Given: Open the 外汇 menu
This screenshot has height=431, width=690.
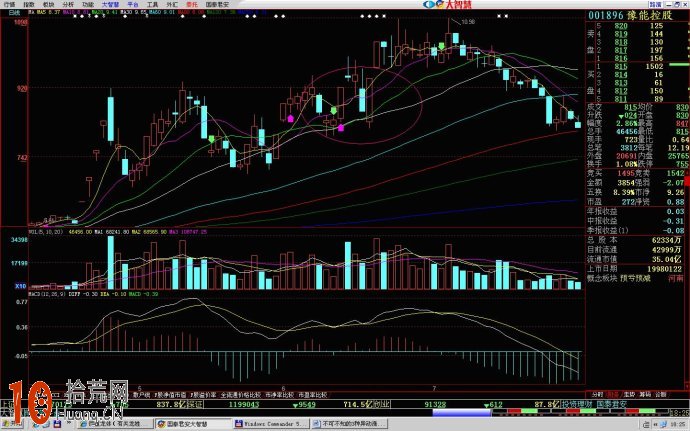Looking at the screenshot, I should pyautogui.click(x=172, y=4).
